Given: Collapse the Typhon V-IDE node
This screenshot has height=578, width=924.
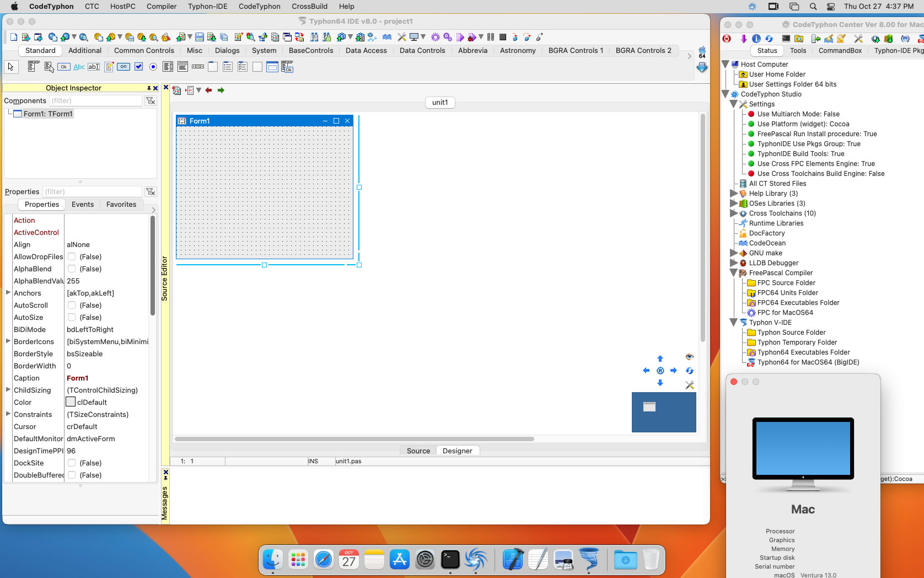Looking at the screenshot, I should click(x=733, y=322).
